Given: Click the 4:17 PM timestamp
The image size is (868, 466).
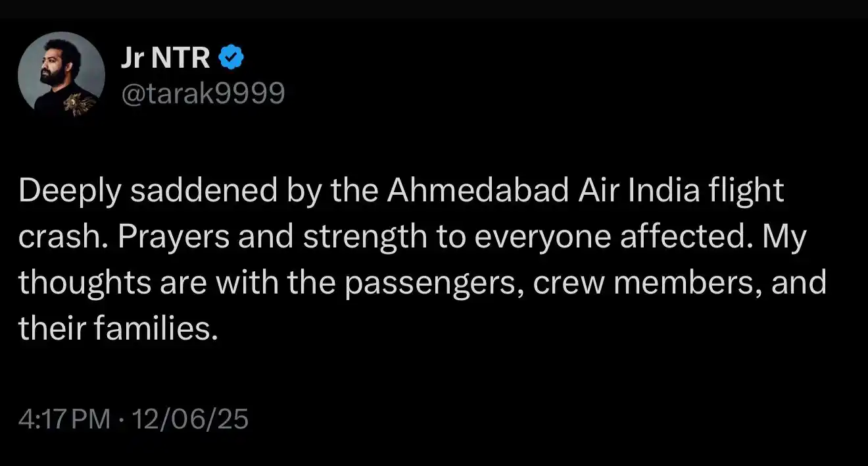Looking at the screenshot, I should point(64,419).
